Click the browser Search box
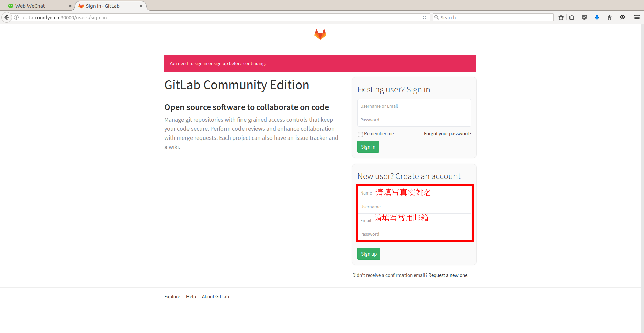The width and height of the screenshot is (644, 333). tap(493, 17)
